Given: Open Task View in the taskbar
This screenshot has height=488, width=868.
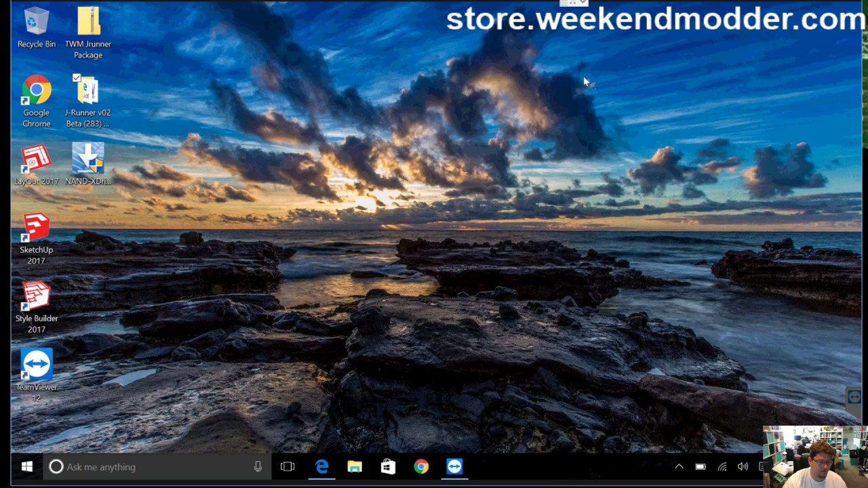Looking at the screenshot, I should coord(288,467).
